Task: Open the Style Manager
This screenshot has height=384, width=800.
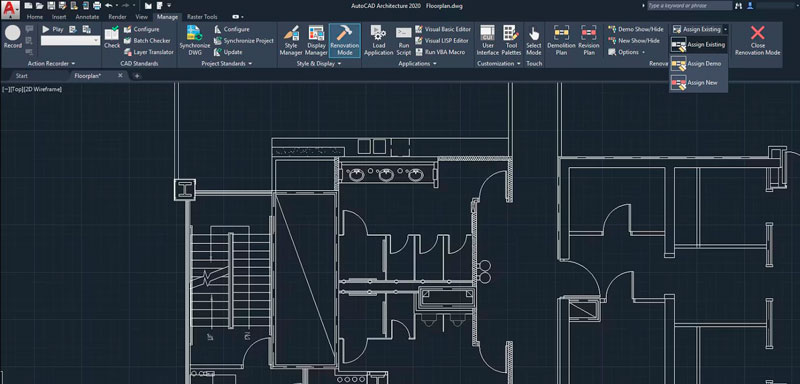Action: click(291, 40)
